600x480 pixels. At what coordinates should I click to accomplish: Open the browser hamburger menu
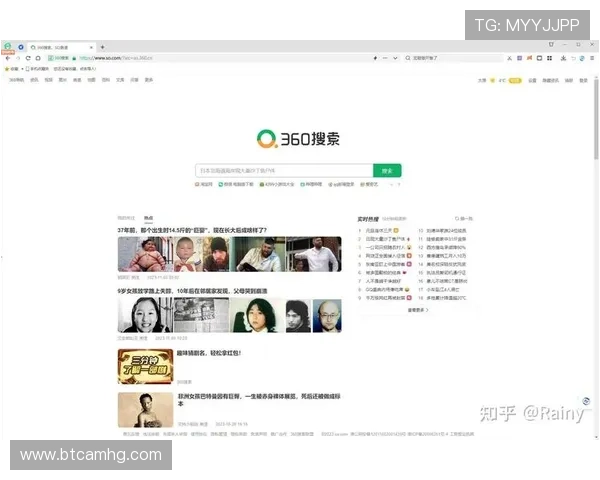tap(592, 58)
